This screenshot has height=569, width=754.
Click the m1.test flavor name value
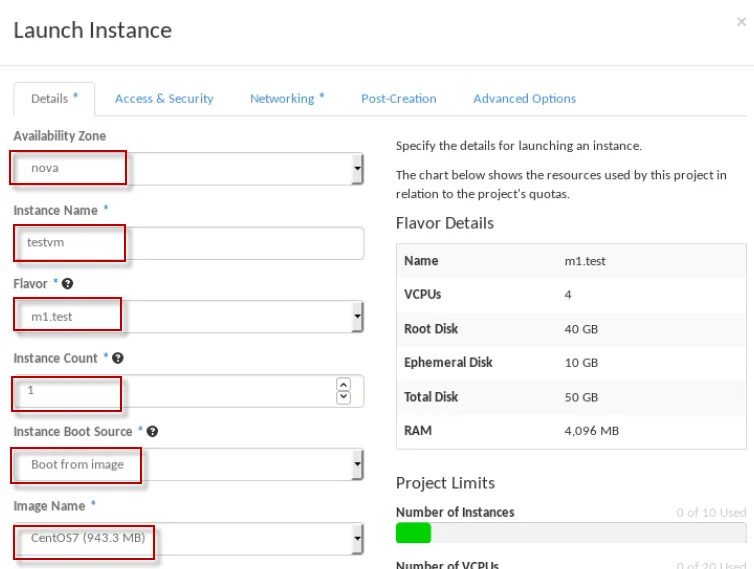585,261
